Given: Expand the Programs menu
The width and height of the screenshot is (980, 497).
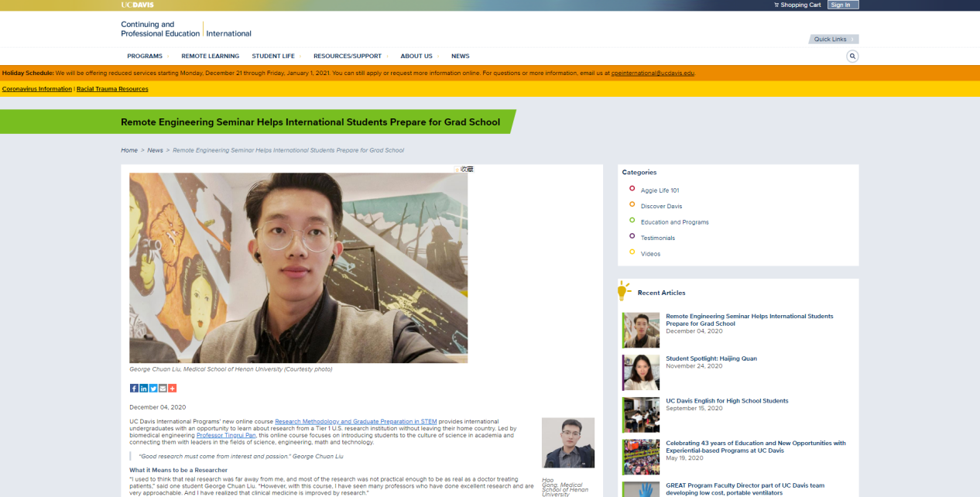Looking at the screenshot, I should (x=145, y=57).
